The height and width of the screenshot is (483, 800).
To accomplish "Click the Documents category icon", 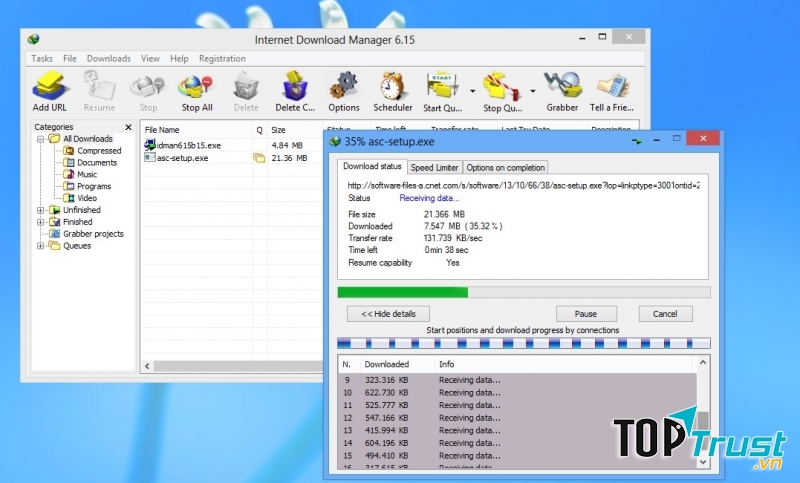I will pyautogui.click(x=68, y=162).
